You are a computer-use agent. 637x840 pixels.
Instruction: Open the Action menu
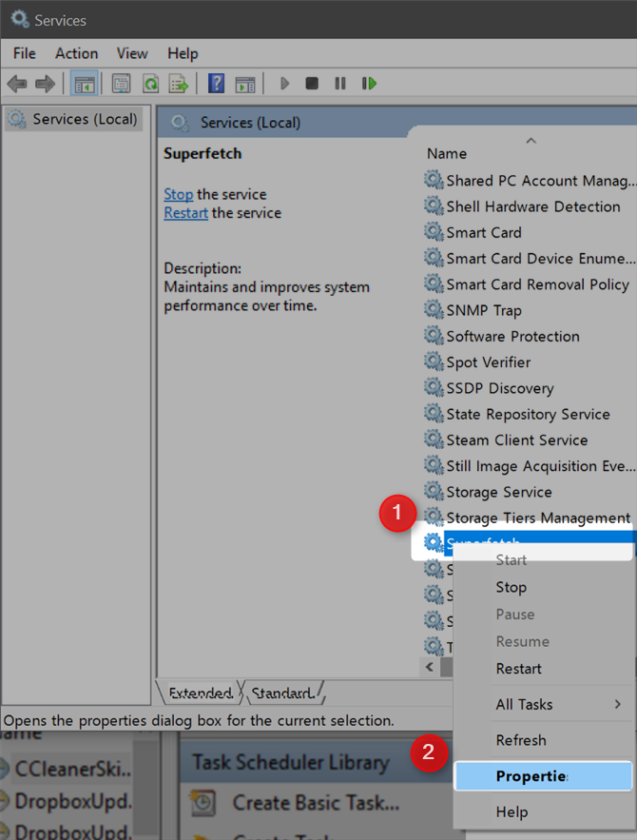76,53
